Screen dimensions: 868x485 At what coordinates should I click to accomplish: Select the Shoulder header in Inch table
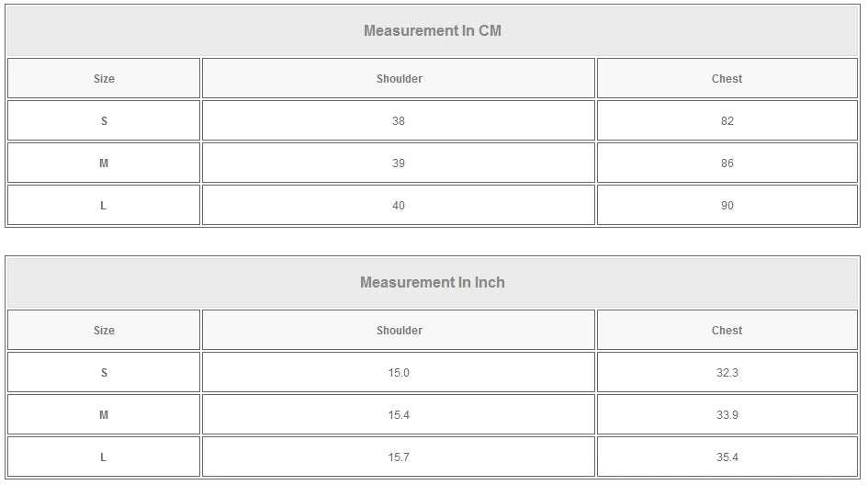399,331
